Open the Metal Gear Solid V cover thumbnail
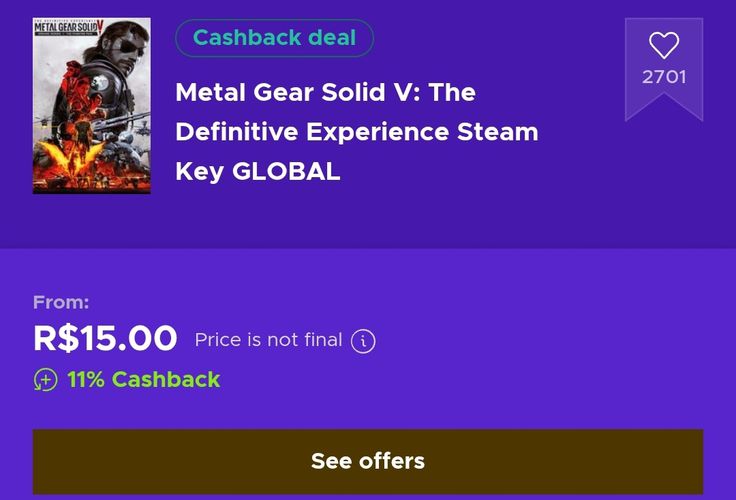The width and height of the screenshot is (736, 500). pos(92,106)
